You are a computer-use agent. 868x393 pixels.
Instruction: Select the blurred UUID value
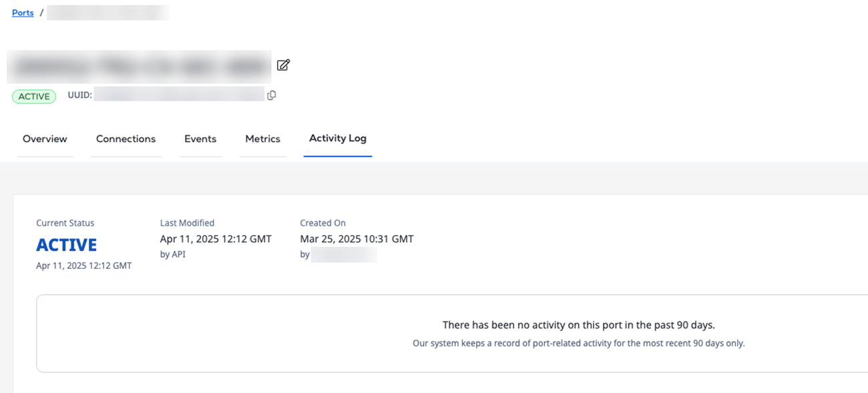point(179,95)
